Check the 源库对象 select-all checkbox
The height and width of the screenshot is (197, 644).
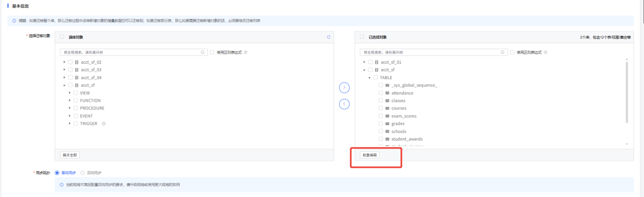tap(62, 37)
